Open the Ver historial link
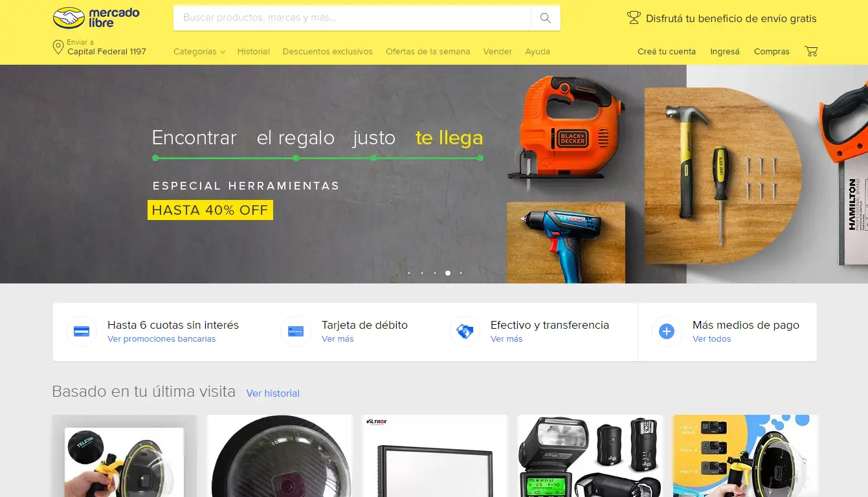The height and width of the screenshot is (497, 868). (x=273, y=393)
